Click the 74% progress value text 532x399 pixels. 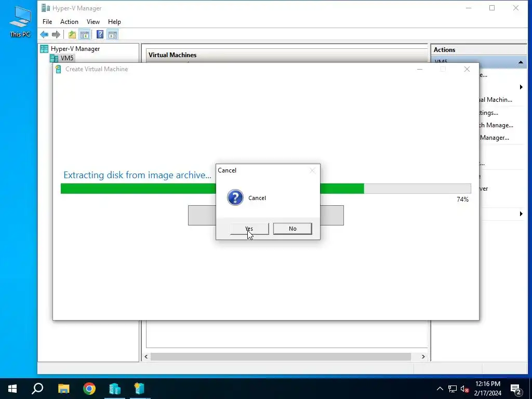pyautogui.click(x=462, y=199)
